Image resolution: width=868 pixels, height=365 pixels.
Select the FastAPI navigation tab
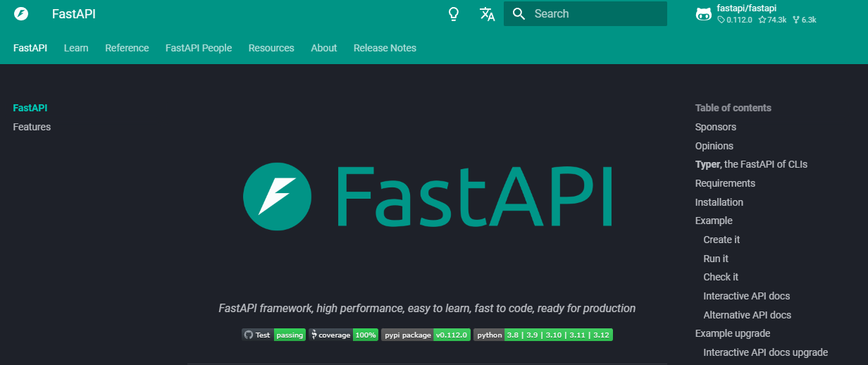point(30,48)
